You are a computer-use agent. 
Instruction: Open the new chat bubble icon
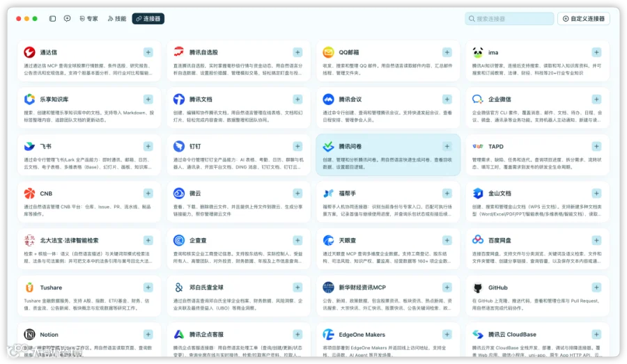pyautogui.click(x=67, y=18)
